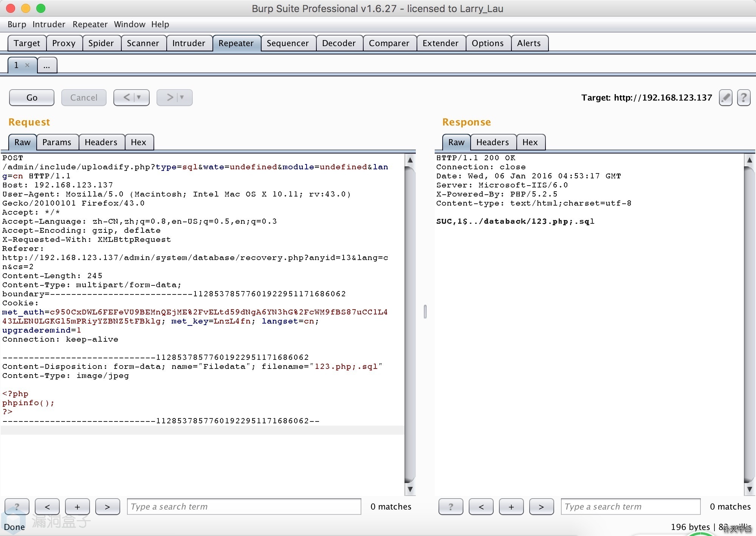Screen dimensions: 756x536
Task: Click the Server: Microsoft-IIS/6.0 response header
Action: (x=502, y=185)
